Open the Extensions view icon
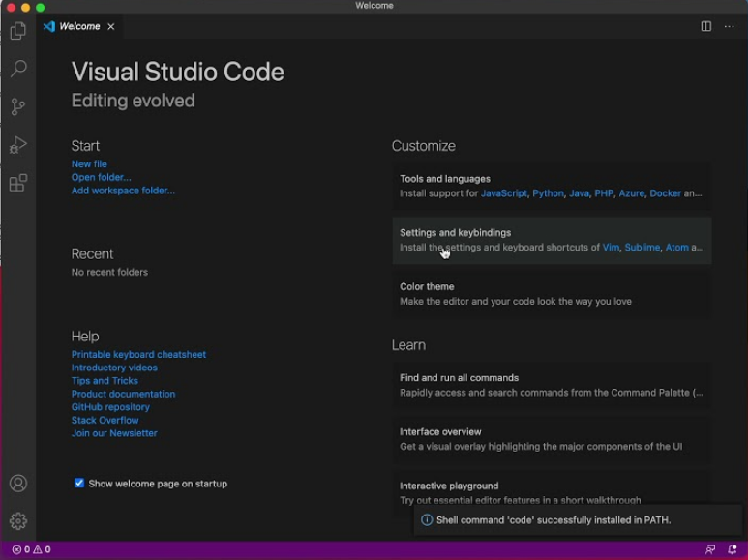Image resolution: width=748 pixels, height=560 pixels. click(18, 184)
